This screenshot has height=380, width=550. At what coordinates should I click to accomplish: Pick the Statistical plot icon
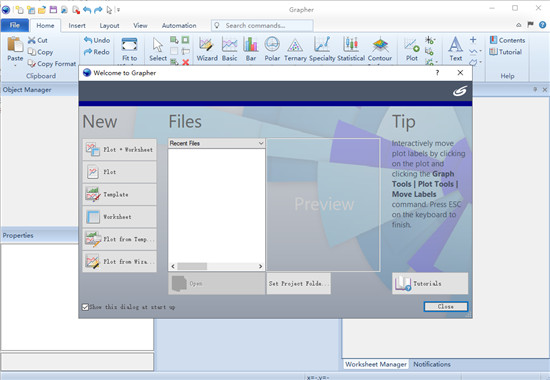tap(351, 49)
